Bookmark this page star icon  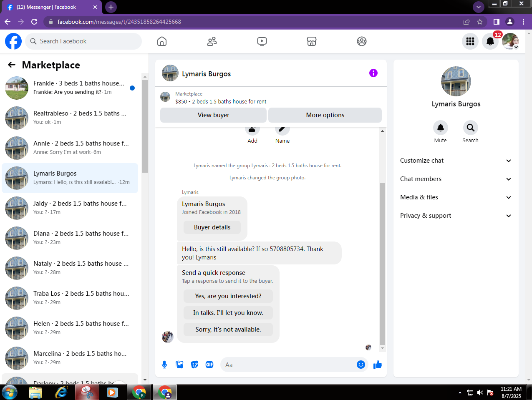(x=480, y=22)
